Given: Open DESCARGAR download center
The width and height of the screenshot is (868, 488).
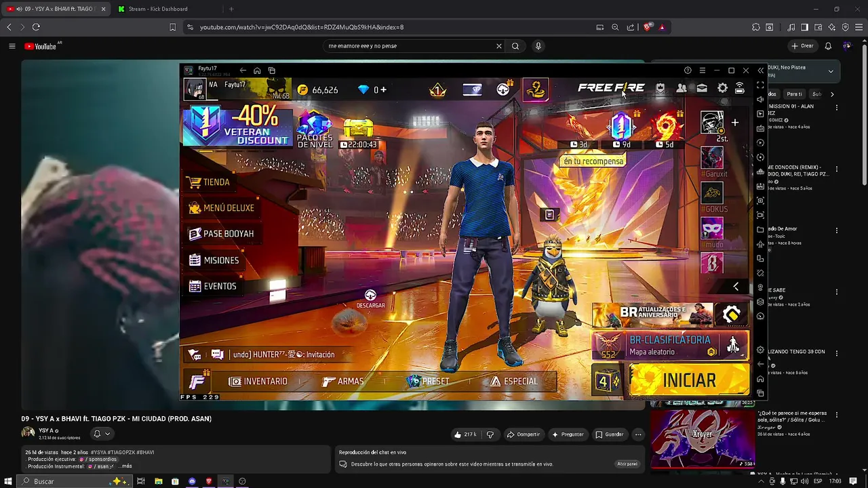Looking at the screenshot, I should pos(370,299).
